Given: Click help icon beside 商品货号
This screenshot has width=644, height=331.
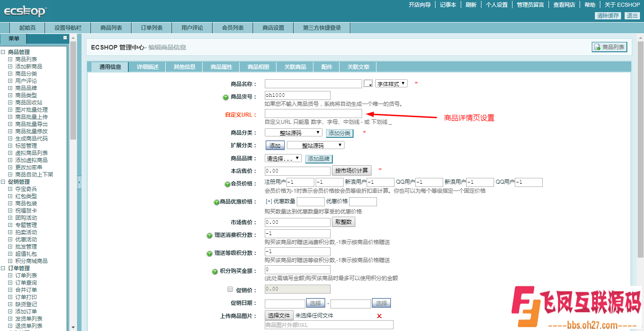Looking at the screenshot, I should pos(226,97).
